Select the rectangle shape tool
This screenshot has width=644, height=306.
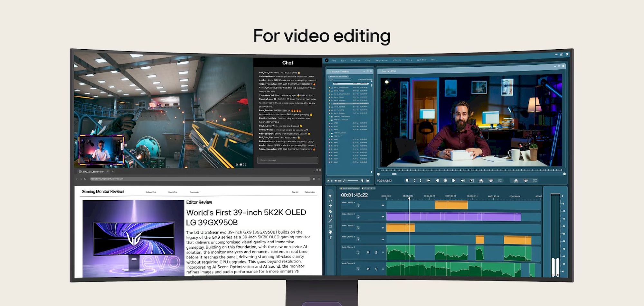point(330,226)
